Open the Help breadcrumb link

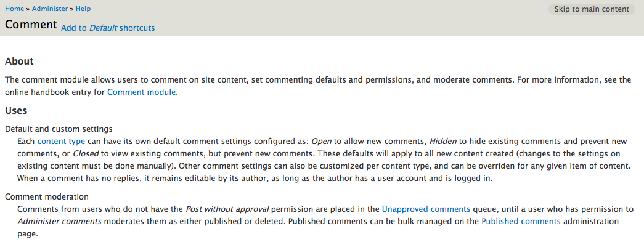point(83,9)
